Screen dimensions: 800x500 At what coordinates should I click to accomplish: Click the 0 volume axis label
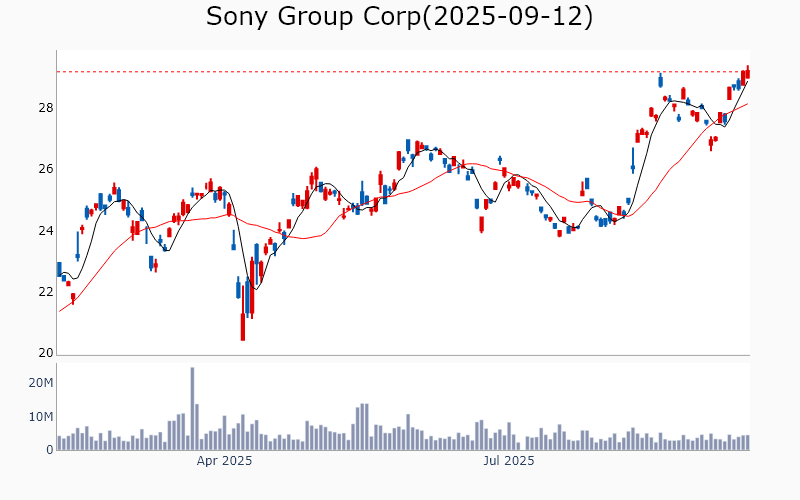[x=49, y=450]
